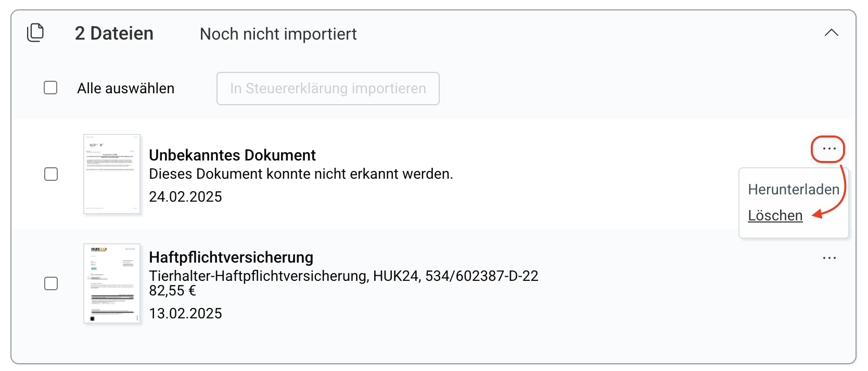Open the Haftpflichtversicherung document thumbnail
The height and width of the screenshot is (371, 868).
pyautogui.click(x=112, y=283)
